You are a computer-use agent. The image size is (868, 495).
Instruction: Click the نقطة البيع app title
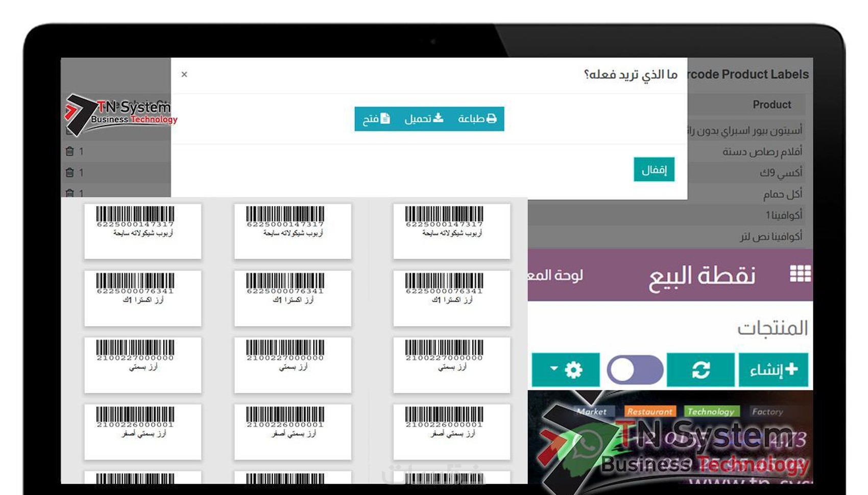[702, 276]
